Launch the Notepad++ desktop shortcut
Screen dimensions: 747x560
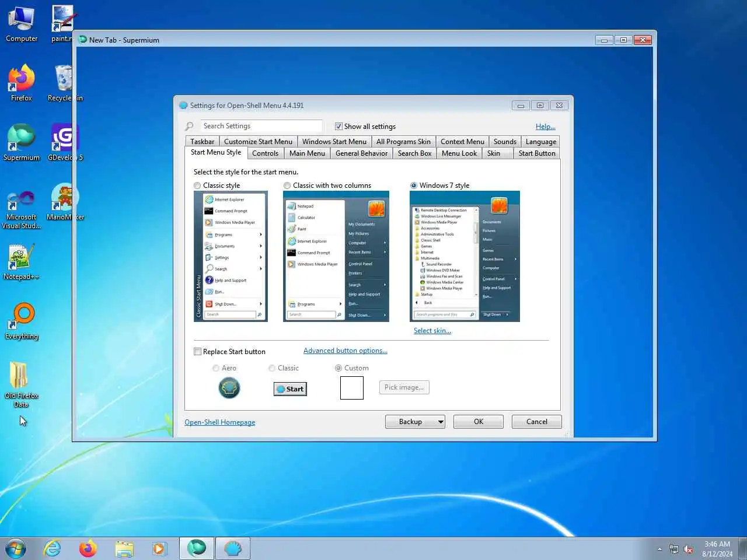(x=22, y=261)
